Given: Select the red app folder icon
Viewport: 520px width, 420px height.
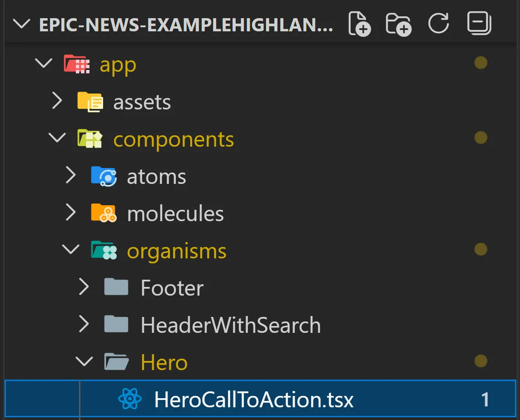Looking at the screenshot, I should pos(78,64).
